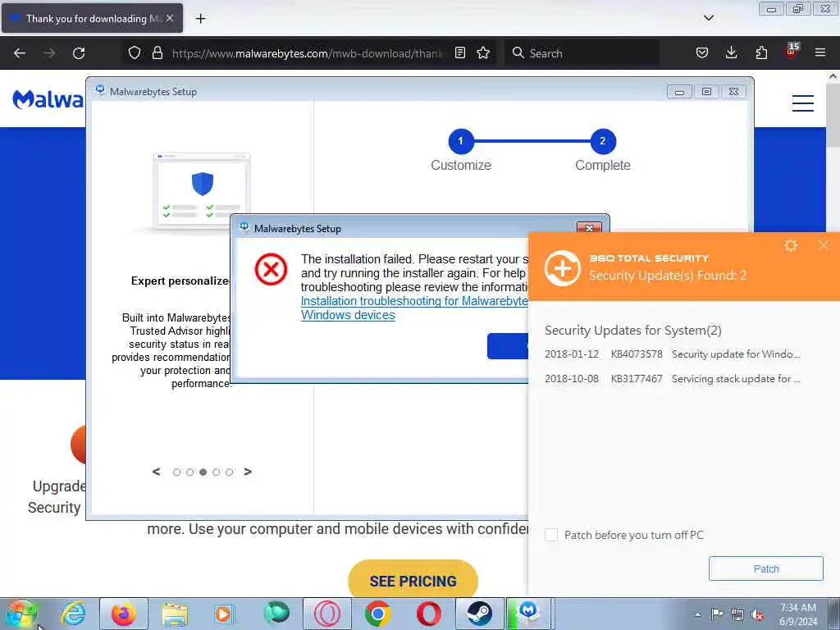The image size is (840, 630).
Task: Select the second carousel dot
Action: coord(189,472)
